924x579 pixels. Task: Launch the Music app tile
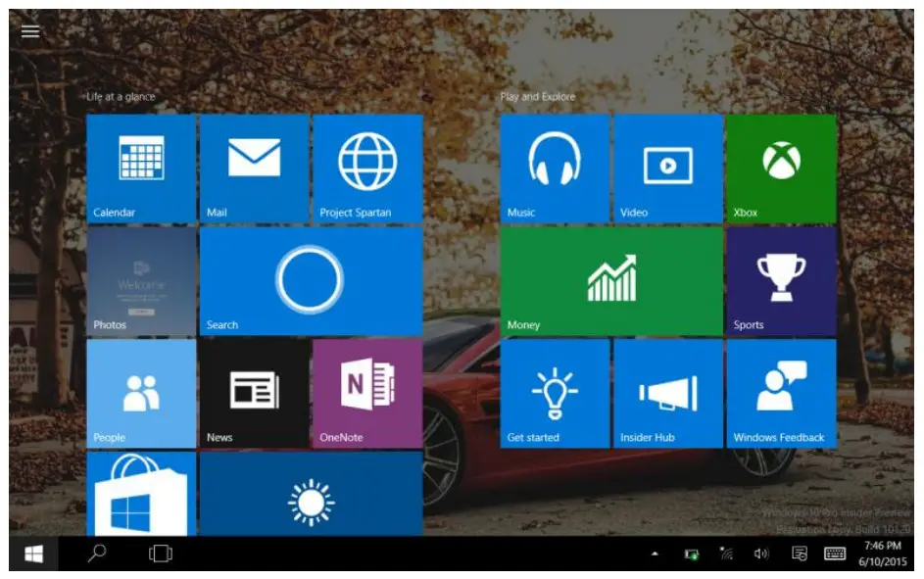coord(554,167)
